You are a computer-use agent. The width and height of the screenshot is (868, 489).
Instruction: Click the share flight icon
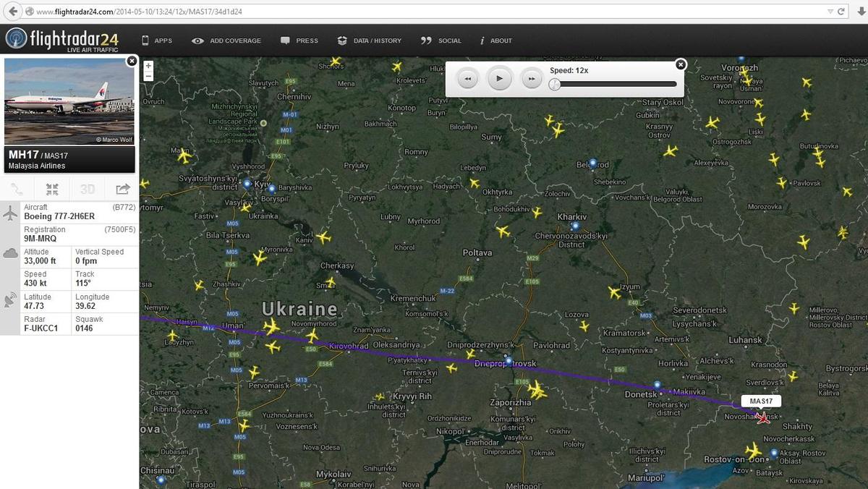click(122, 190)
